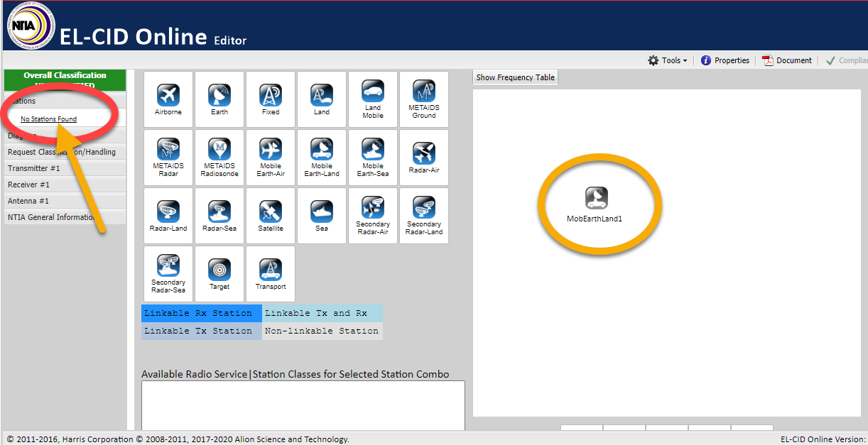Click the Overall Classification banner
868x445 pixels.
click(65, 79)
